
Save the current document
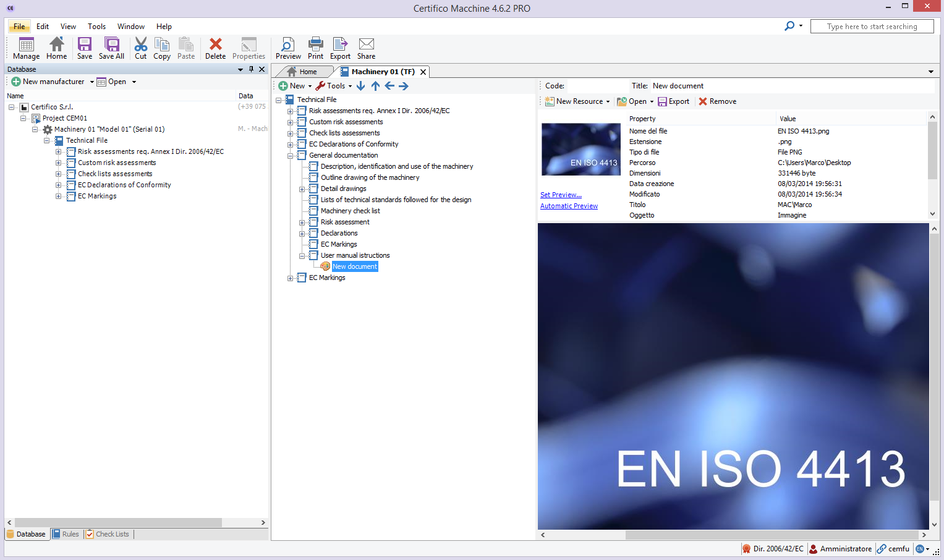pos(85,48)
